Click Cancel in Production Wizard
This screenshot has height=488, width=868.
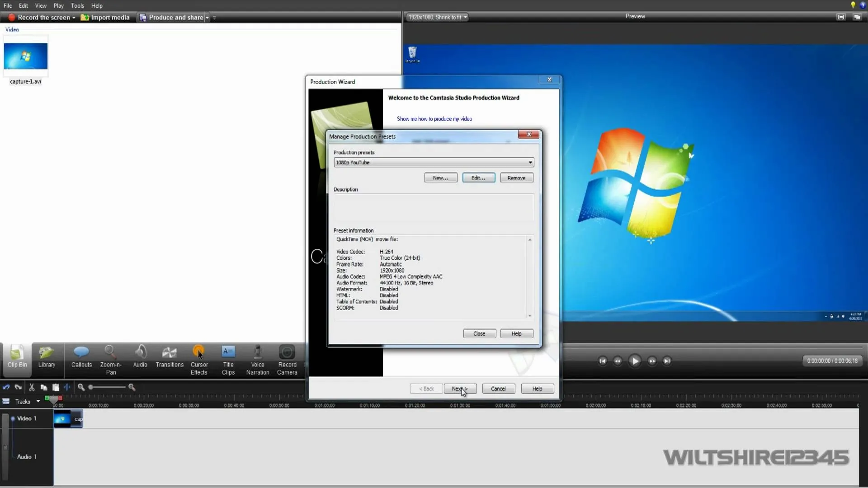(499, 389)
